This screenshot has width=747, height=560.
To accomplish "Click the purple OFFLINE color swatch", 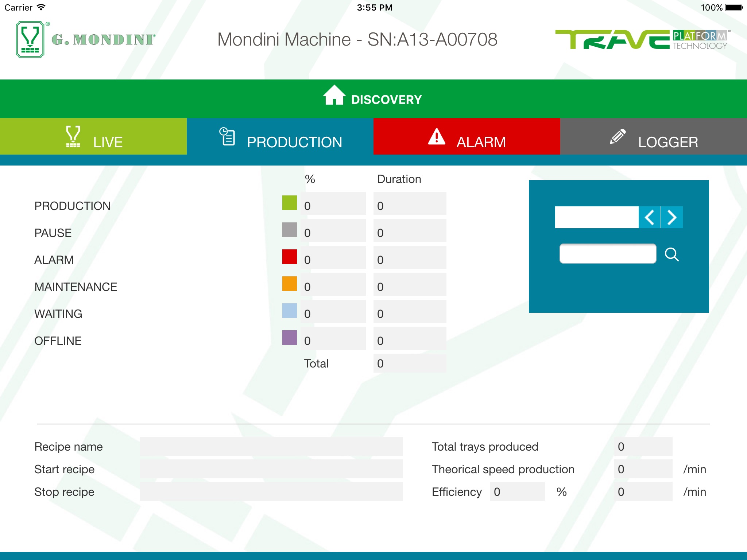I will pyautogui.click(x=290, y=338).
